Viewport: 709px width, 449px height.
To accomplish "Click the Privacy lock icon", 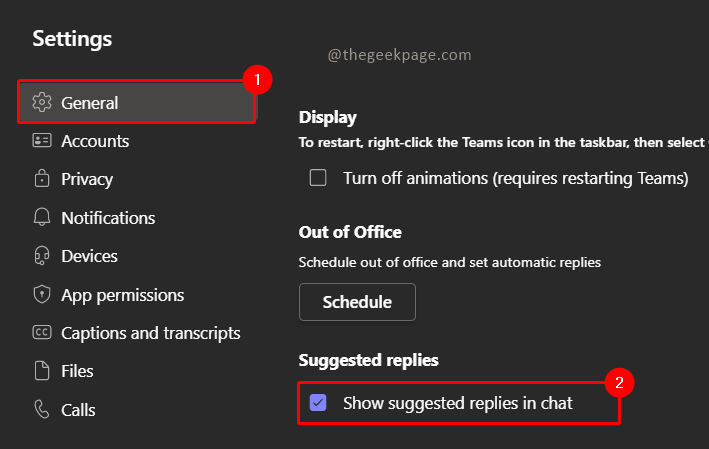I will [x=42, y=180].
